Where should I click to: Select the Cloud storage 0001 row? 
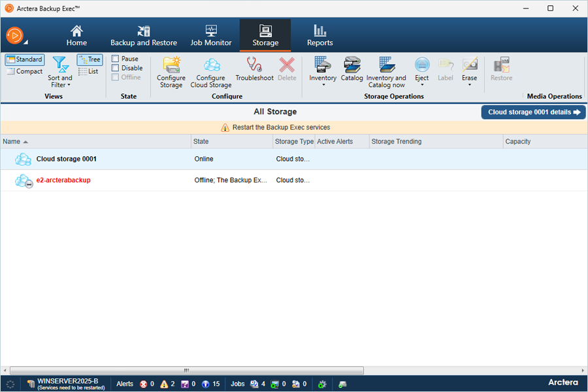(294, 159)
